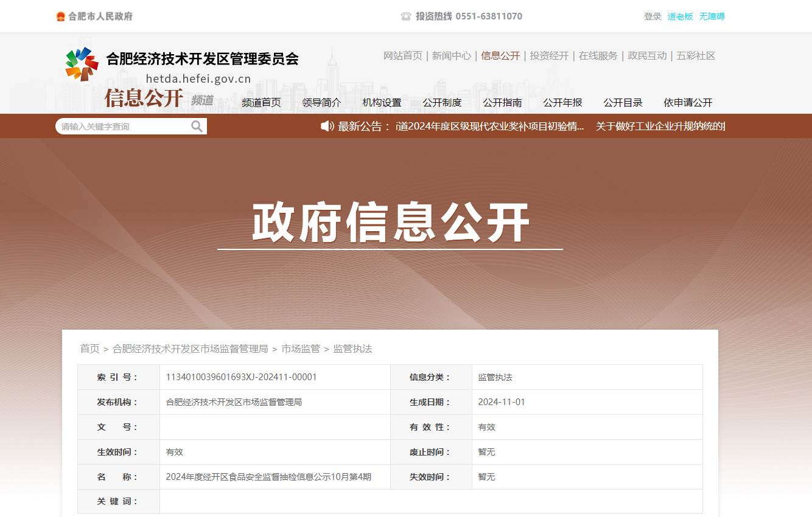Select 依申请公开 tab
The width and height of the screenshot is (812, 517).
(688, 102)
